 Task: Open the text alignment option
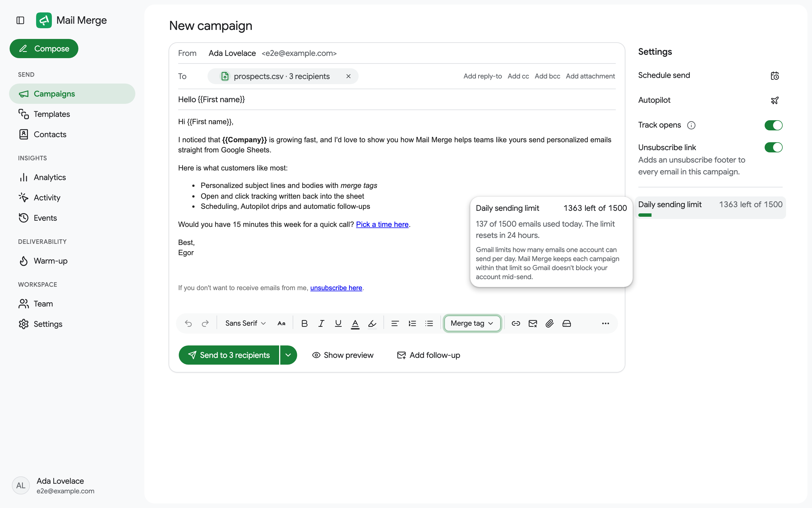pos(395,323)
